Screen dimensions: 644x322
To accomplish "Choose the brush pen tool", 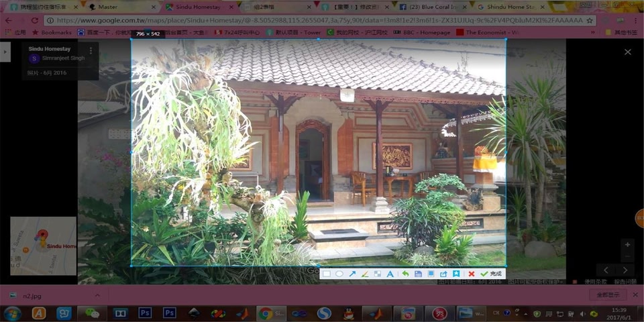I will [365, 274].
